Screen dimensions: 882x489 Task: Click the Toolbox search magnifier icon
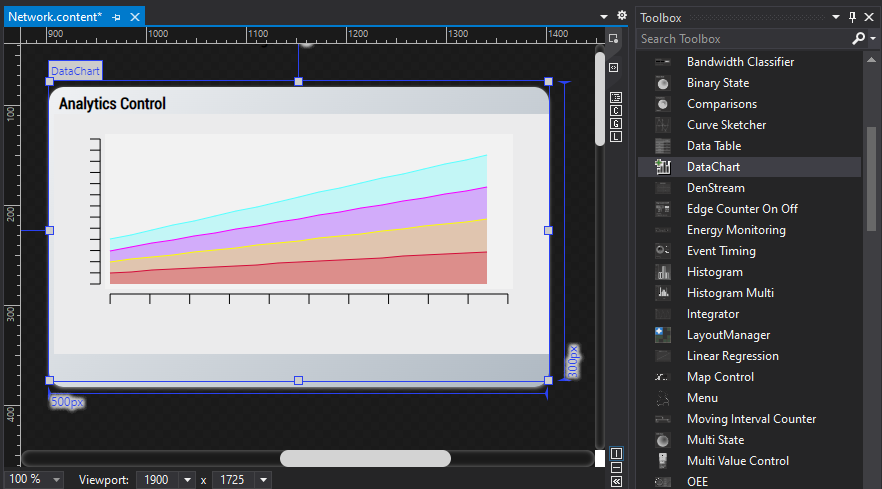point(858,39)
